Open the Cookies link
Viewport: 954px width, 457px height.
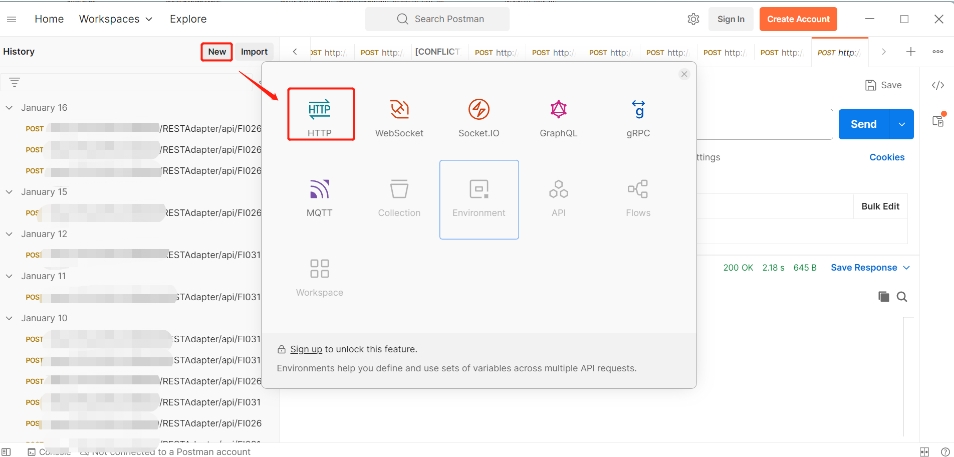pyautogui.click(x=886, y=157)
